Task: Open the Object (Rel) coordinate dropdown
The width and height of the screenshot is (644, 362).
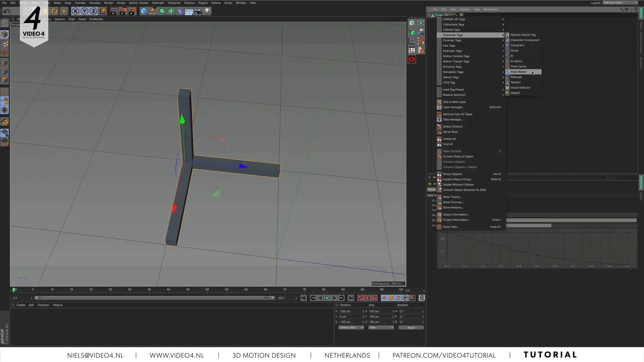Action: (x=351, y=327)
